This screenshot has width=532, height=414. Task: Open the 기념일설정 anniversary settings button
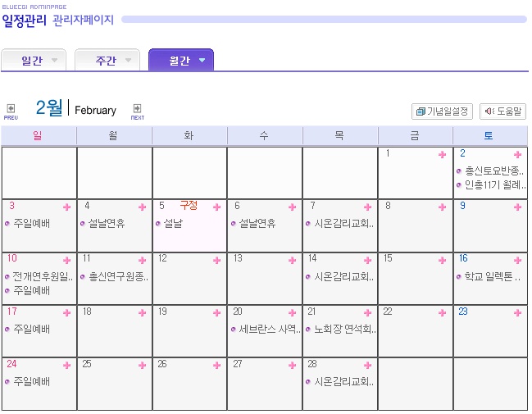click(x=442, y=111)
